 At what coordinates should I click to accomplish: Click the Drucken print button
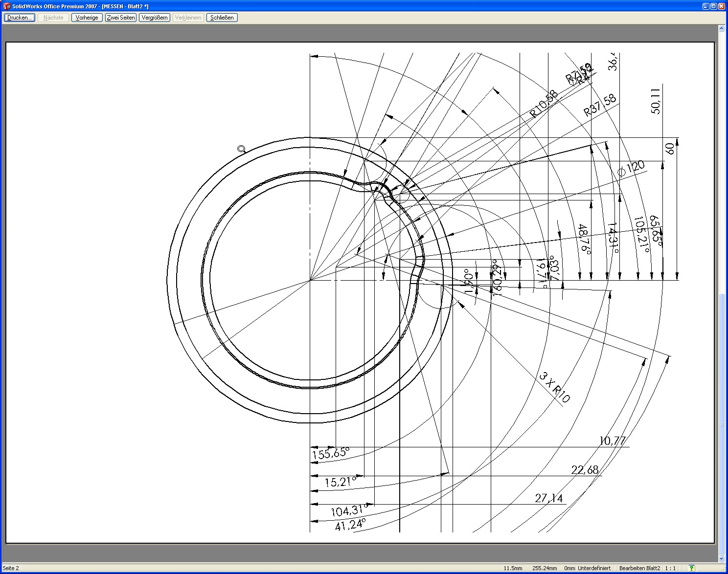coord(20,18)
